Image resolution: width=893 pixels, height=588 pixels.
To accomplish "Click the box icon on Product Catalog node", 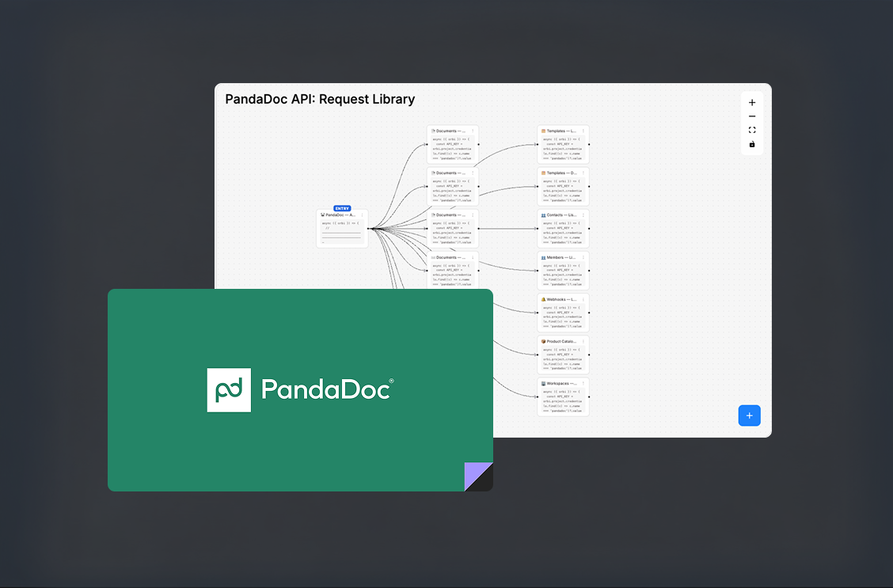I will coord(543,342).
